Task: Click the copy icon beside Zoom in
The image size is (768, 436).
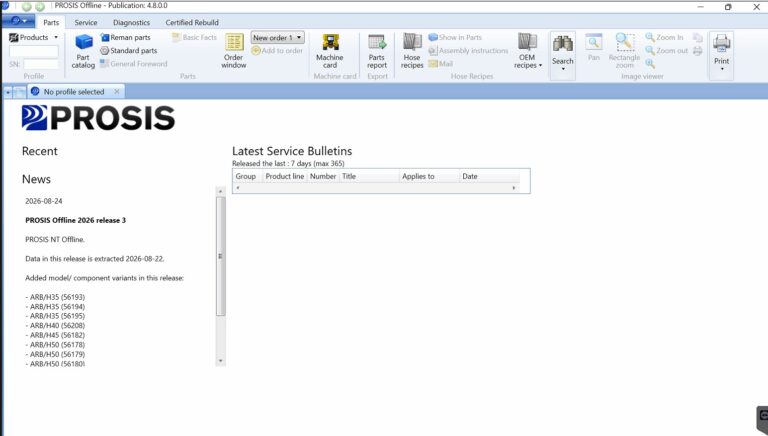Action: click(697, 38)
